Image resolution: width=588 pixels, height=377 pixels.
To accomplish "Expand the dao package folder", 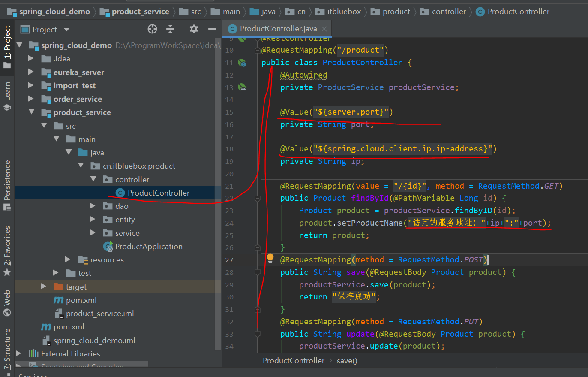I will pos(93,206).
